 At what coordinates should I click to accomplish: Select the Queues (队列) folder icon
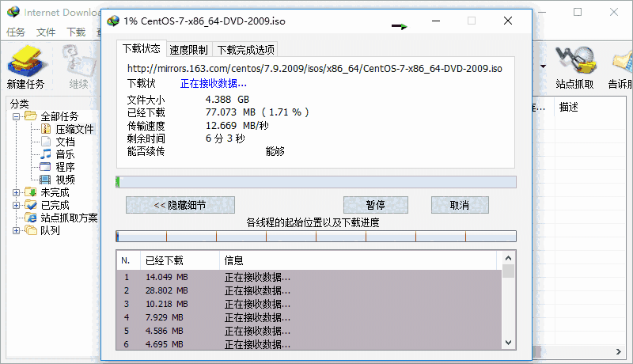pyautogui.click(x=31, y=230)
